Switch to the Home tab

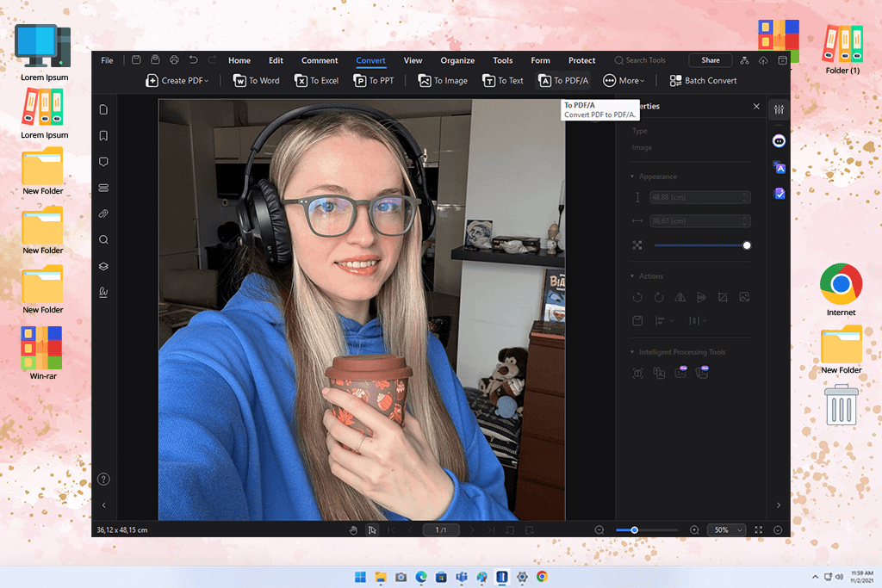coord(239,60)
